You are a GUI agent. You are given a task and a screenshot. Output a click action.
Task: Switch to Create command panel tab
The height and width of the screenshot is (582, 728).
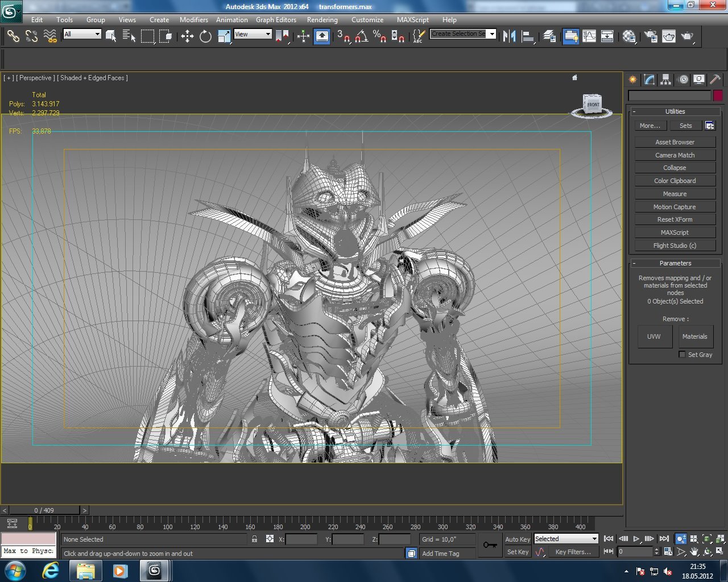[x=633, y=80]
